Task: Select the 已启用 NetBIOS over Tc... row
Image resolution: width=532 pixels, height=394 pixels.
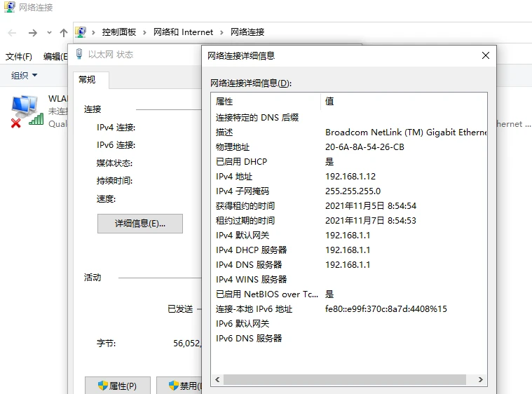Action: pyautogui.click(x=349, y=294)
